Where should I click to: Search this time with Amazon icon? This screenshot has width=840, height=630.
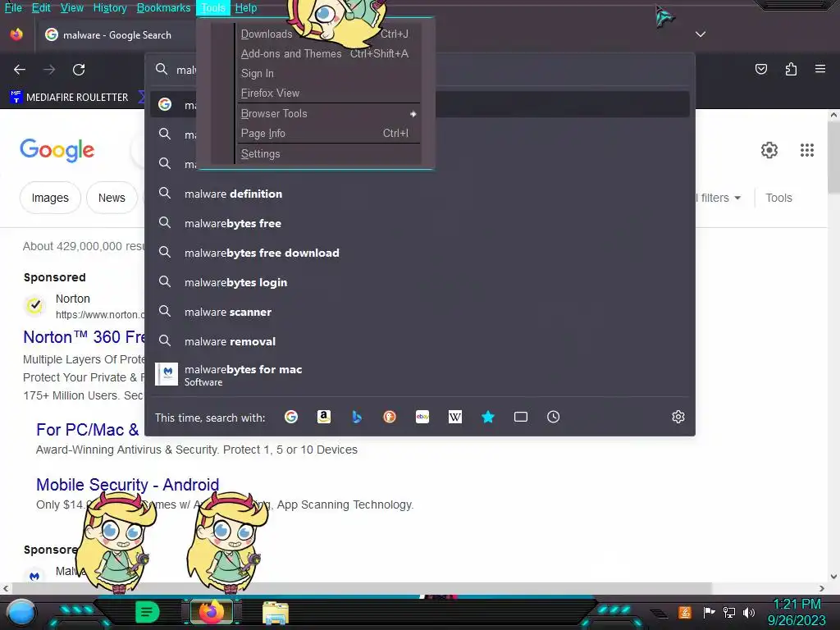click(323, 417)
